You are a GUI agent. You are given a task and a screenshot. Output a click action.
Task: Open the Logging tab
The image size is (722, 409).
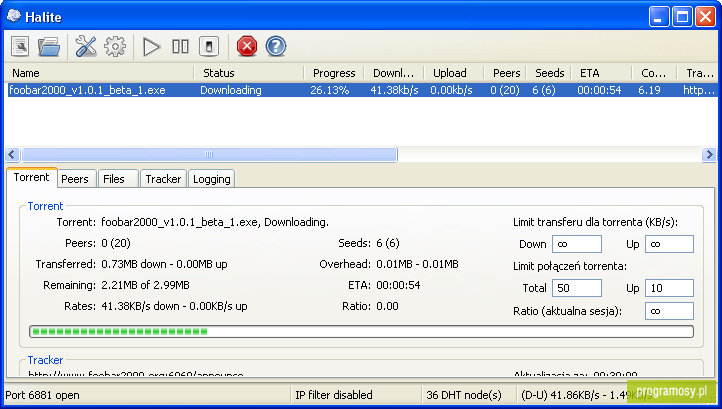(x=211, y=179)
